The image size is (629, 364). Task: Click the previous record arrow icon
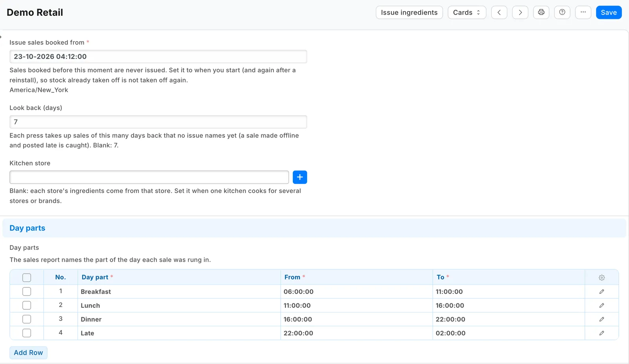coord(499,13)
